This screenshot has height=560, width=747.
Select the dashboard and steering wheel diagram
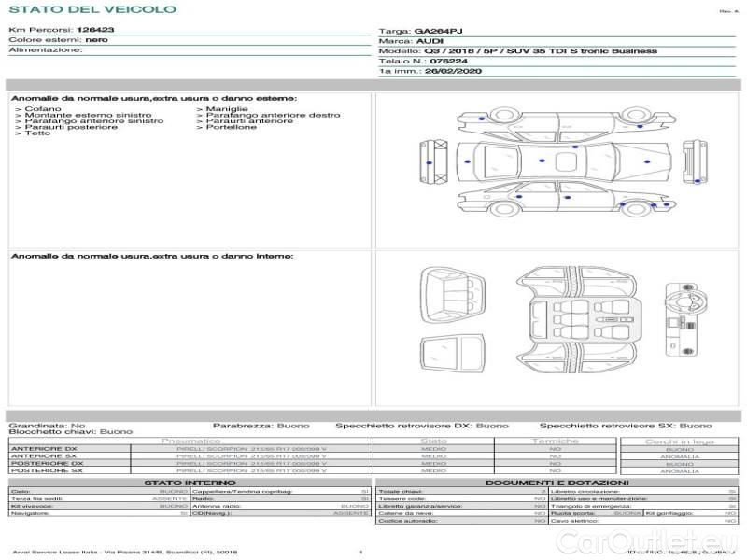(x=686, y=319)
